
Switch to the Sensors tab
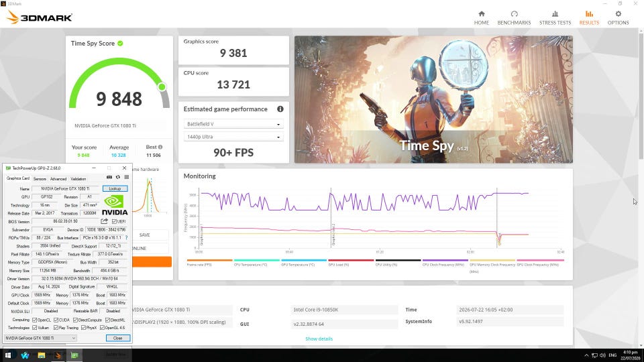pyautogui.click(x=40, y=179)
